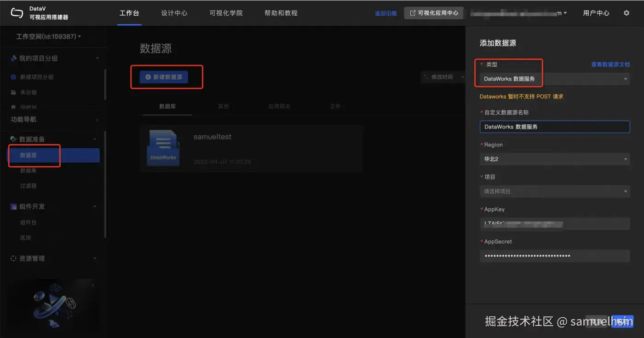Switch to 应用网关 tab
Image resolution: width=644 pixels, height=338 pixels.
coord(280,106)
